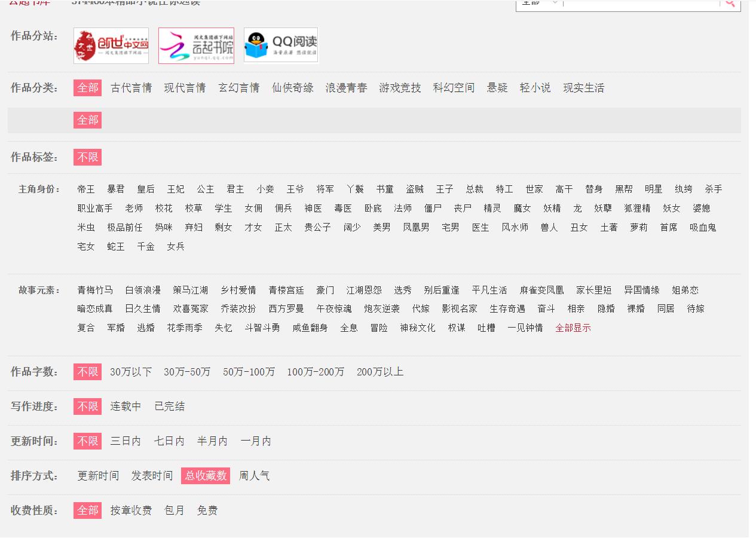This screenshot has width=756, height=538.
Task: Filter by 包月 works
Action: coord(175,511)
